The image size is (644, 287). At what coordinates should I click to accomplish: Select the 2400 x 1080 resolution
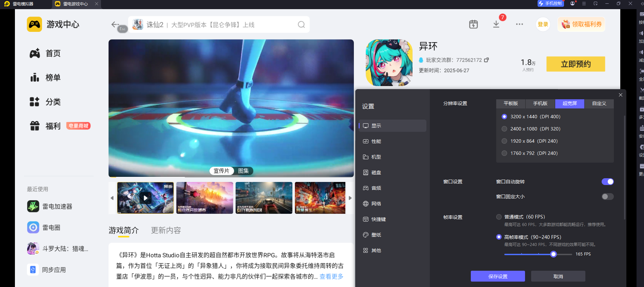[504, 129]
